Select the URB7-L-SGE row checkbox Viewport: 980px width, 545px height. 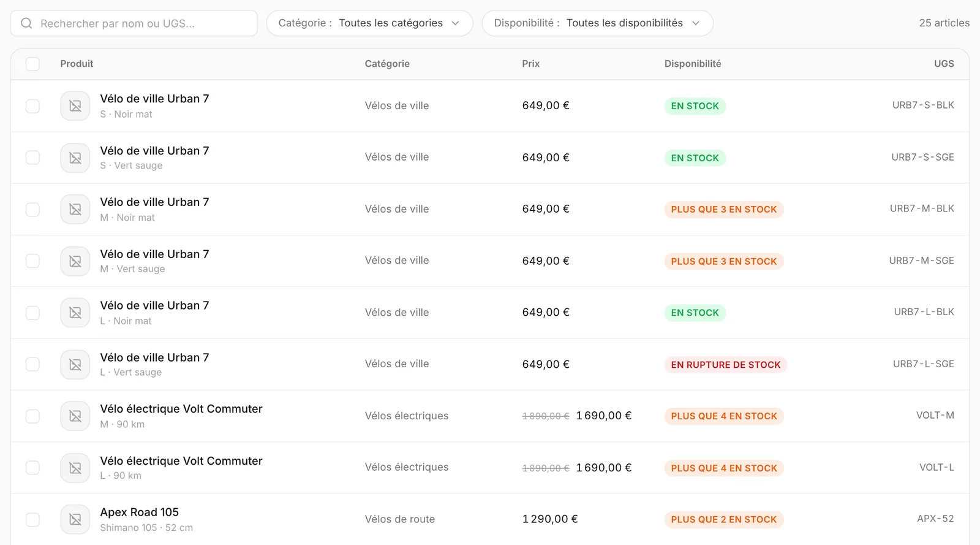click(32, 365)
